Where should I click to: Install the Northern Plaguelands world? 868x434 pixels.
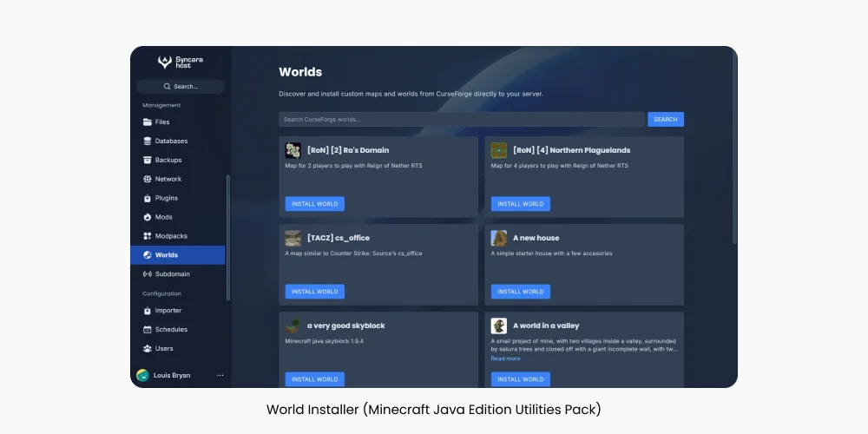click(x=520, y=204)
